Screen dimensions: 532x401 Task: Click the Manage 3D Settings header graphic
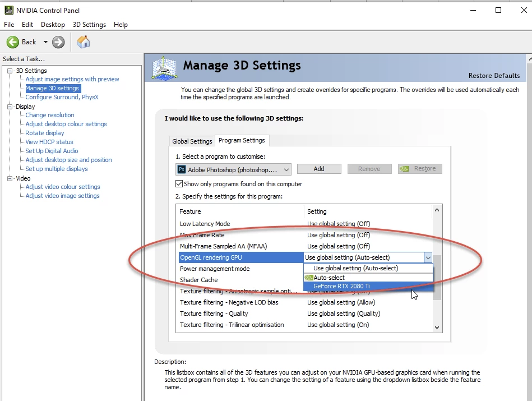(165, 68)
